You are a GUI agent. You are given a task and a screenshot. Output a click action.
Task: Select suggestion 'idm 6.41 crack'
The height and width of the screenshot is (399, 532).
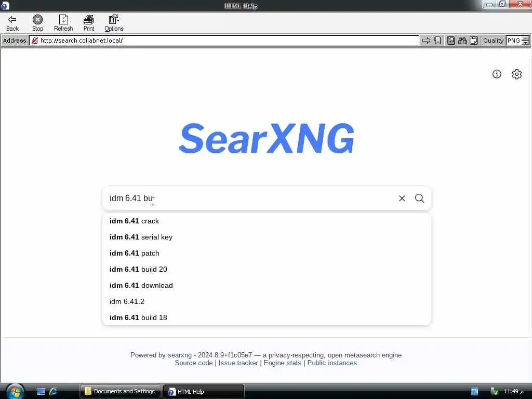[267, 221]
